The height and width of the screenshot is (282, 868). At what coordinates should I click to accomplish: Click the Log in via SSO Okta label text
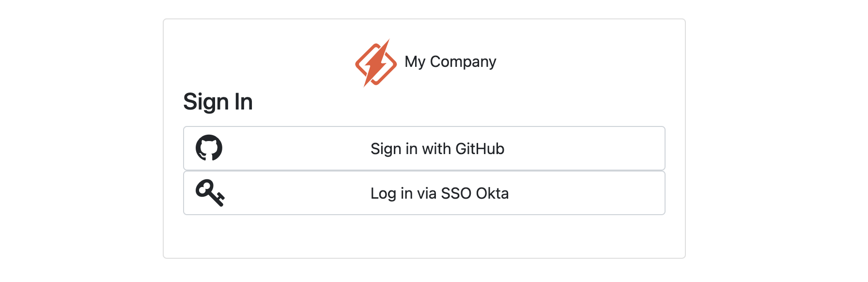click(440, 193)
